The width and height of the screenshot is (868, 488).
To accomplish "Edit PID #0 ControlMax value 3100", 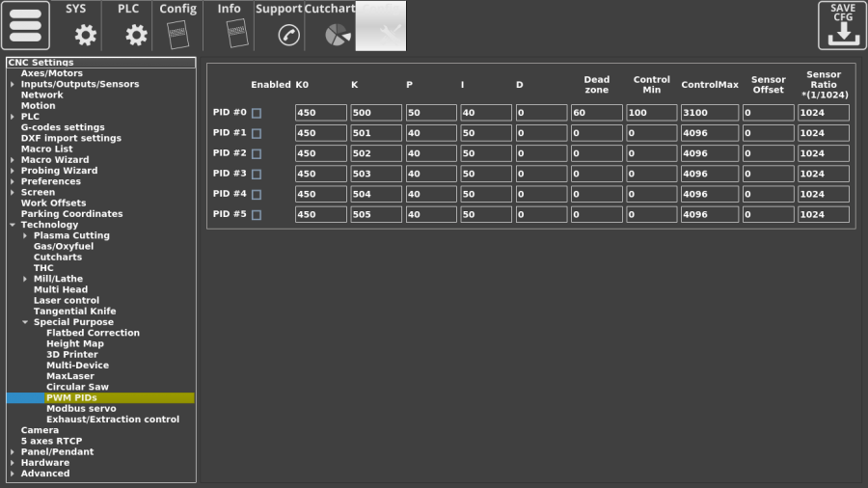I will 710,113.
